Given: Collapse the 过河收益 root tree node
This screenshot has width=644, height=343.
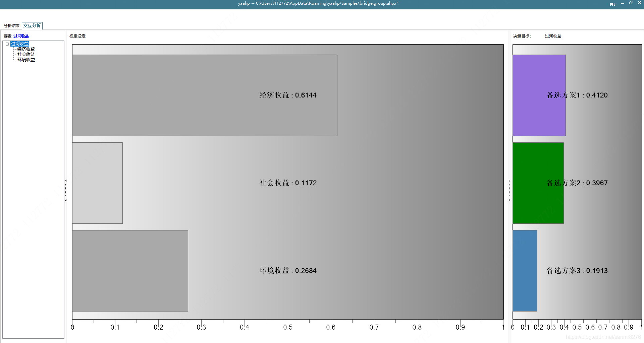Looking at the screenshot, I should pos(7,44).
